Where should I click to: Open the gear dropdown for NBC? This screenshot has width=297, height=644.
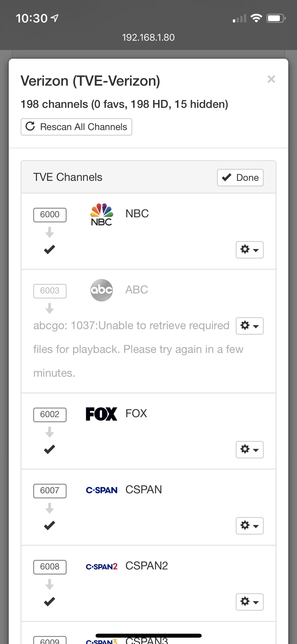pyautogui.click(x=249, y=250)
